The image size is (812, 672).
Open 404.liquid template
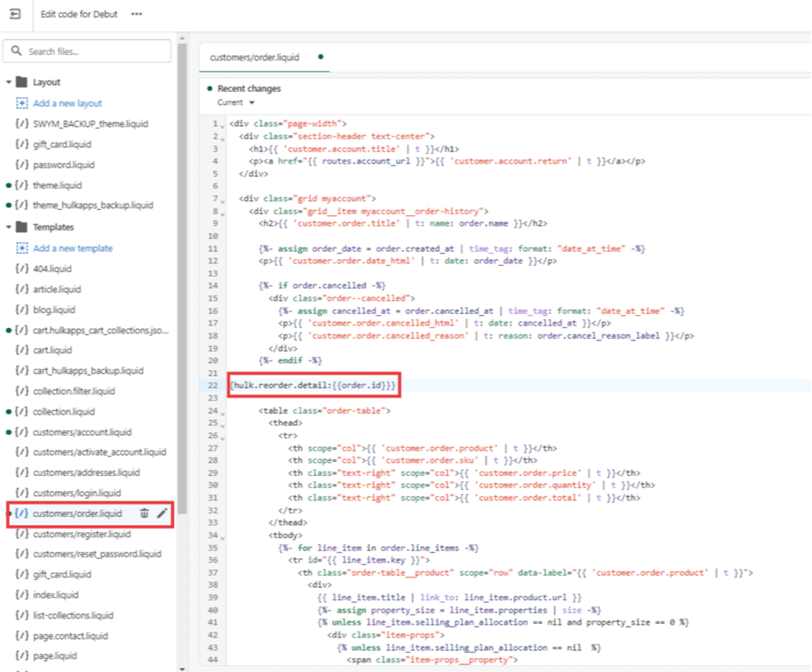point(52,269)
